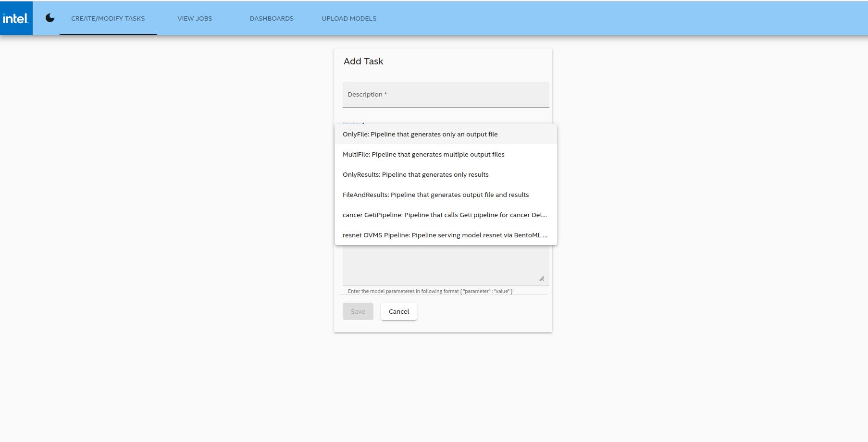Switch to View Jobs tab
Viewport: 868px width, 442px height.
pos(195,18)
